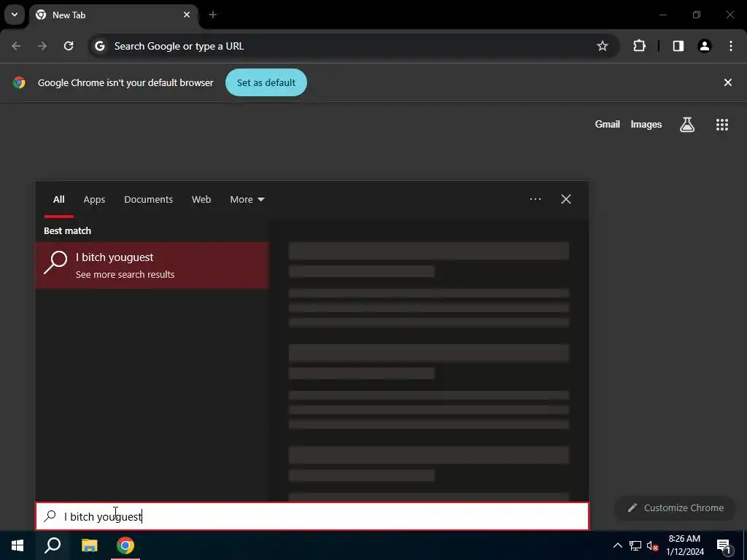Open the clock showing 8:26 AM
Image resolution: width=747 pixels, height=560 pixels.
(x=684, y=545)
